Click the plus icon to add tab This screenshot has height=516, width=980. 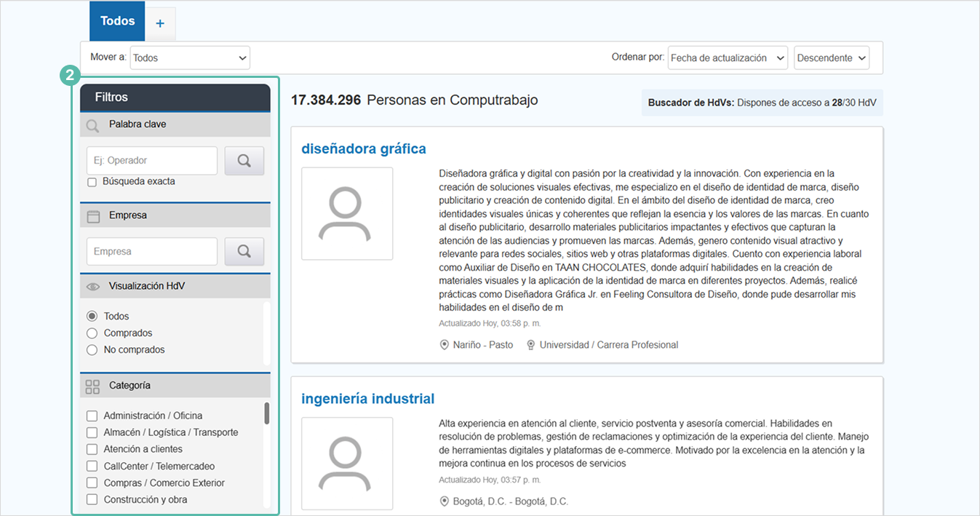point(160,23)
